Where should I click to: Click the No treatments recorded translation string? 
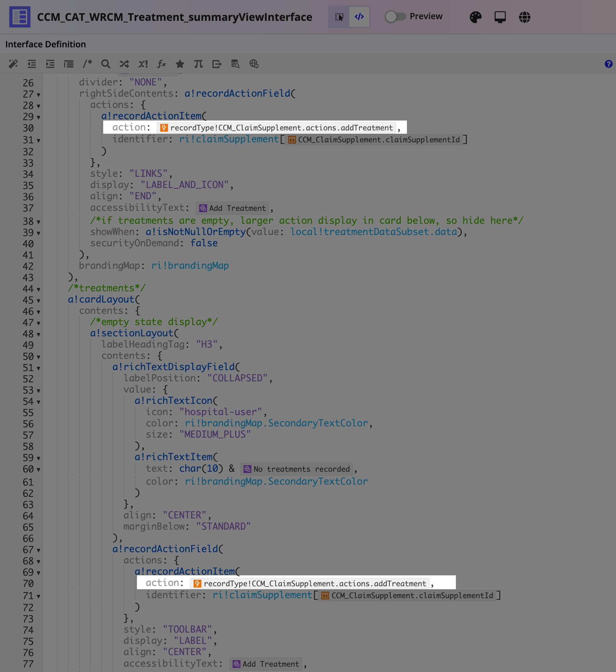pos(297,469)
